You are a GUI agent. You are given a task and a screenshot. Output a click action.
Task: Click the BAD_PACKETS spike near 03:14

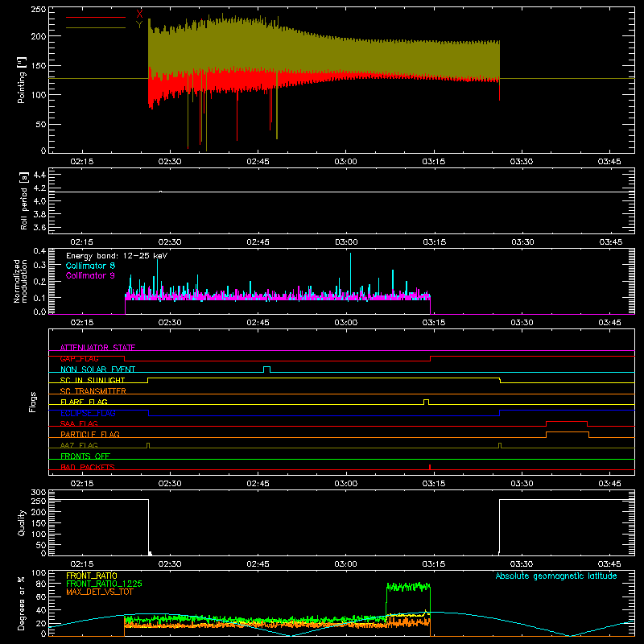click(430, 467)
